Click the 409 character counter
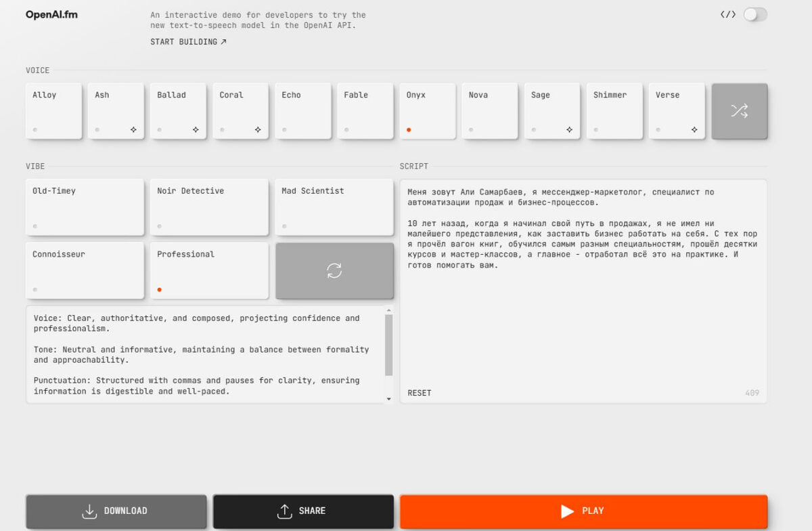The height and width of the screenshot is (531, 812). pyautogui.click(x=752, y=393)
